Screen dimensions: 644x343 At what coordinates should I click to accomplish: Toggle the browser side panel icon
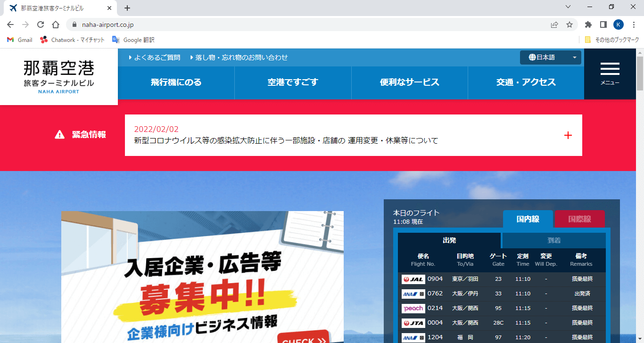click(x=603, y=24)
